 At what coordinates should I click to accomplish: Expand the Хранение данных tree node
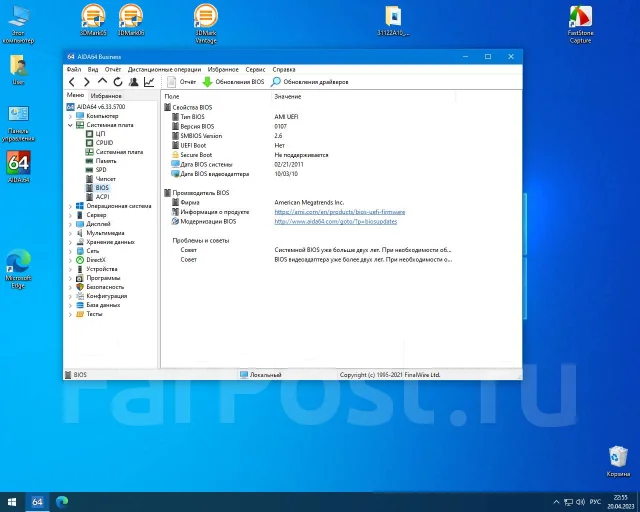(x=70, y=242)
